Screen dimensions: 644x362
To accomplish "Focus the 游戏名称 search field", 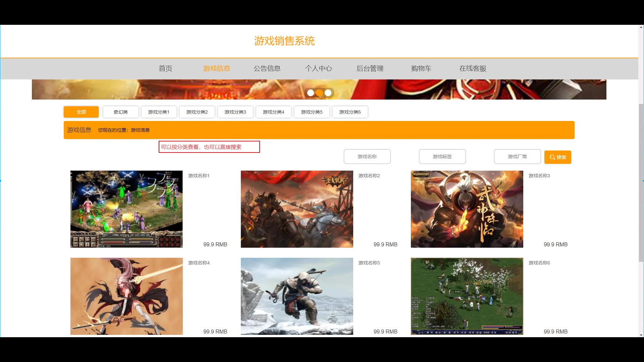I will click(367, 157).
